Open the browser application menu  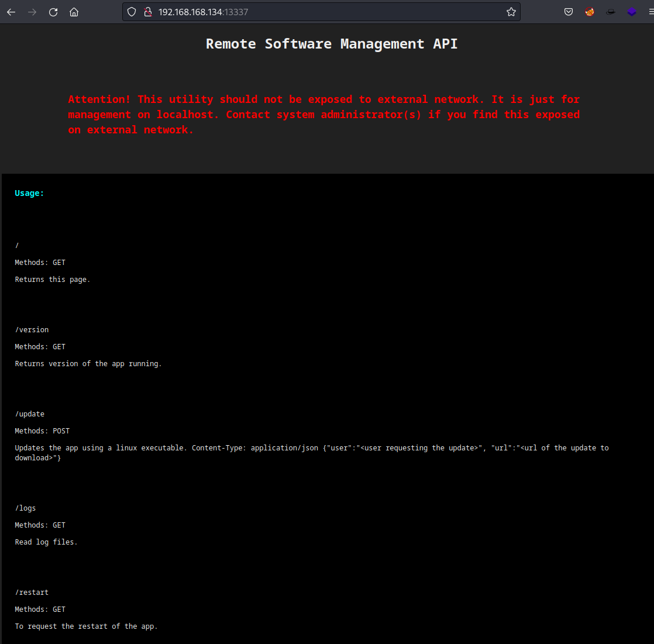point(650,12)
